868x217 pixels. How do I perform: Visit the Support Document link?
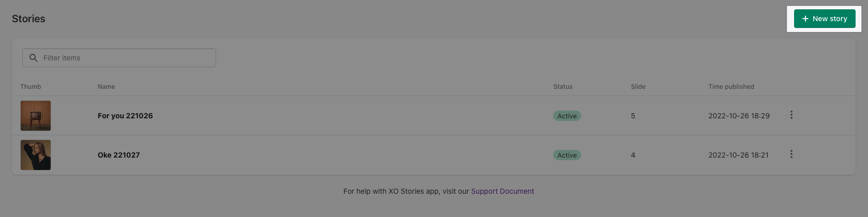tap(502, 191)
